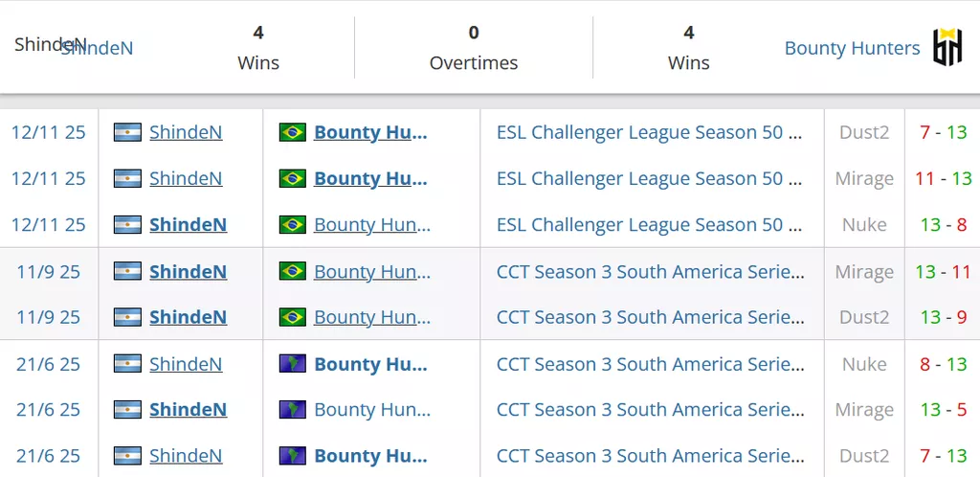The width and height of the screenshot is (980, 477).
Task: Click Argentina flag in the 11/9 Mirage row
Action: pos(127,271)
